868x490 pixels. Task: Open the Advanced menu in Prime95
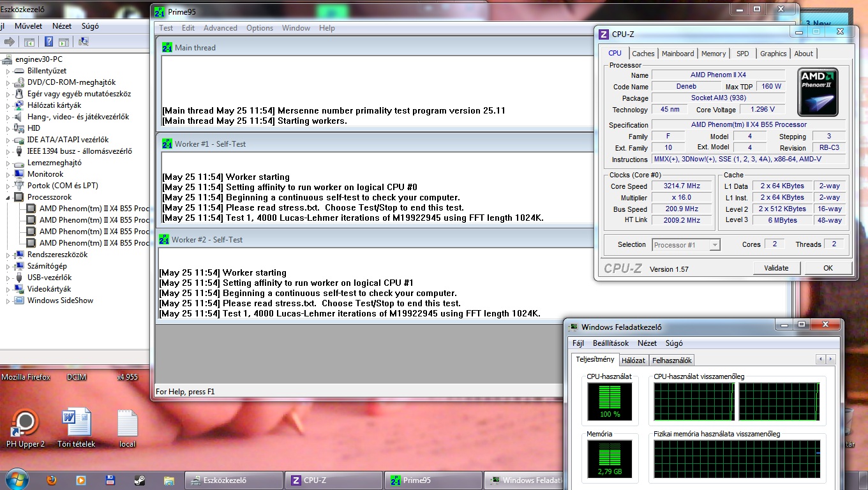(x=220, y=28)
